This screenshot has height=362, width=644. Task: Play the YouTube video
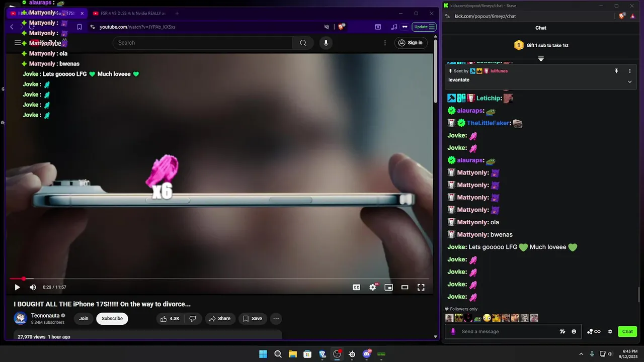17,287
